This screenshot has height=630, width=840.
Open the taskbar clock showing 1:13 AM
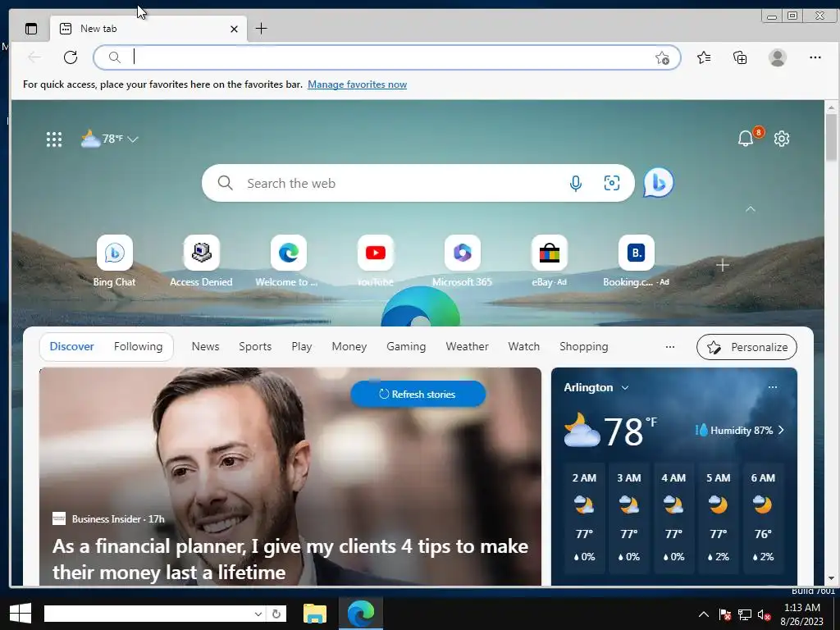802,614
